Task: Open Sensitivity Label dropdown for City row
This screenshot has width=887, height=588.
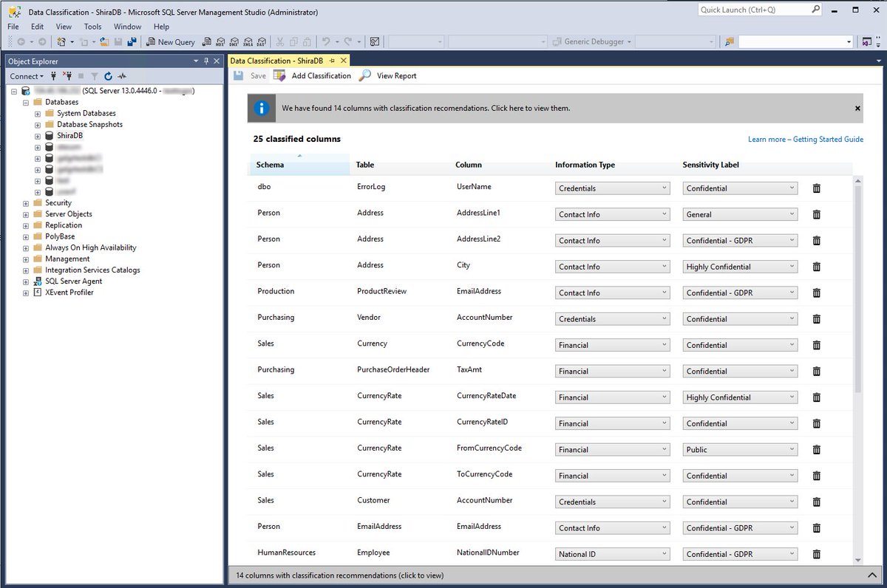Action: coord(741,267)
